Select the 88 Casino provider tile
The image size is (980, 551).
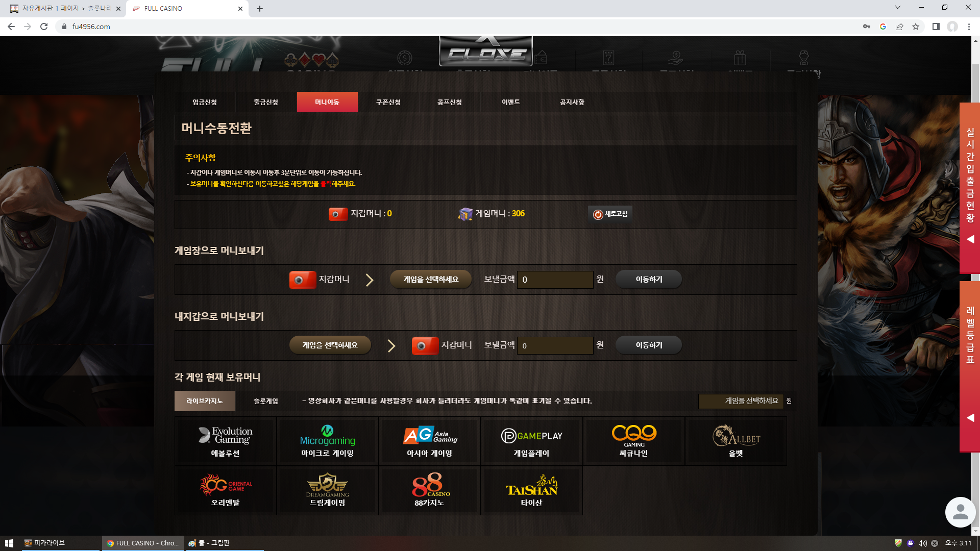[430, 491]
